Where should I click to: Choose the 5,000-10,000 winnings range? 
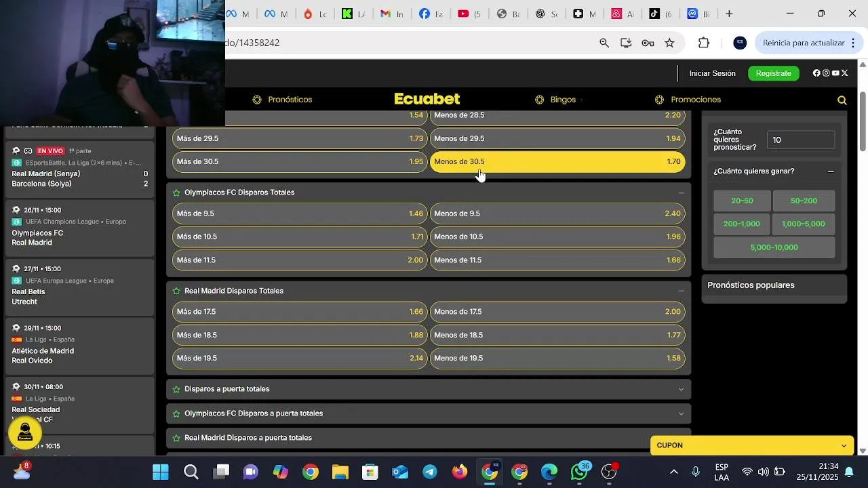774,247
